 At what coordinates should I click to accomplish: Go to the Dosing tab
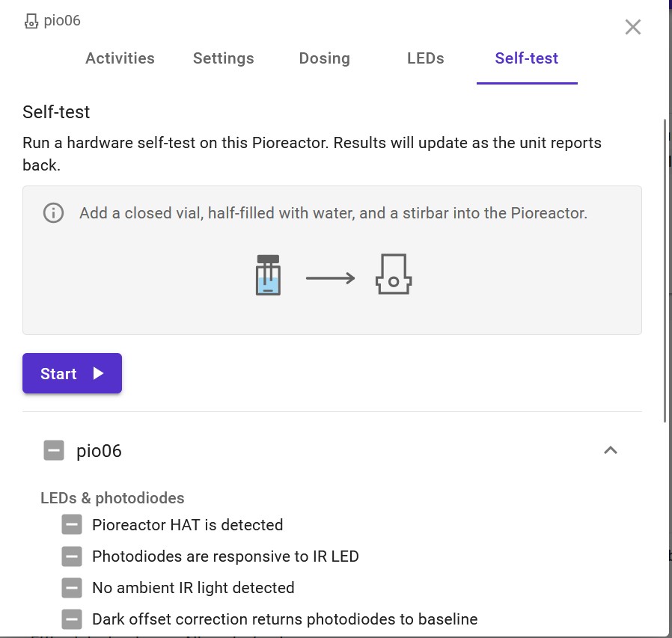coord(324,58)
